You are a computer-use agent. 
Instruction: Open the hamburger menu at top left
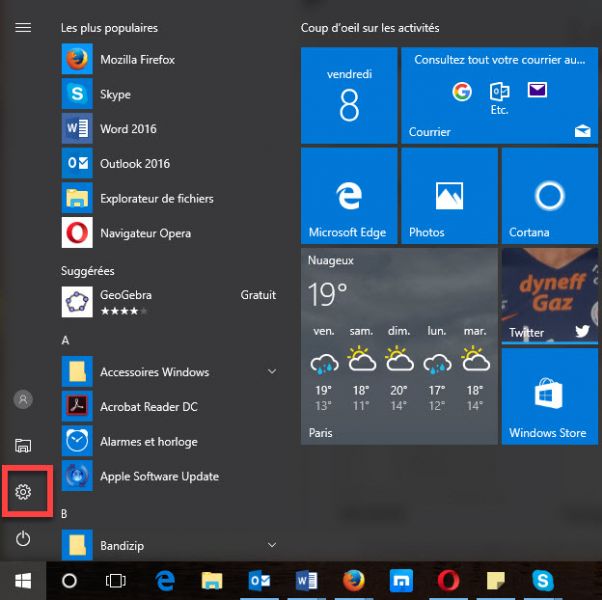click(x=23, y=28)
